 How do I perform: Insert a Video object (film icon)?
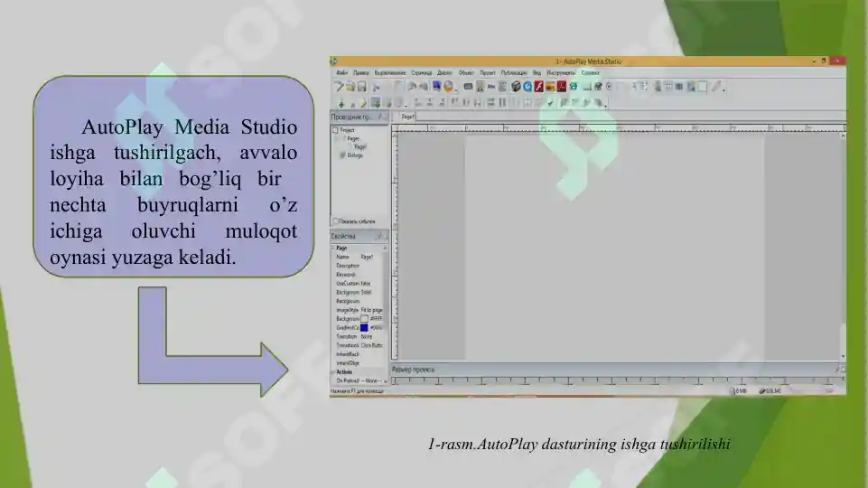click(x=516, y=87)
